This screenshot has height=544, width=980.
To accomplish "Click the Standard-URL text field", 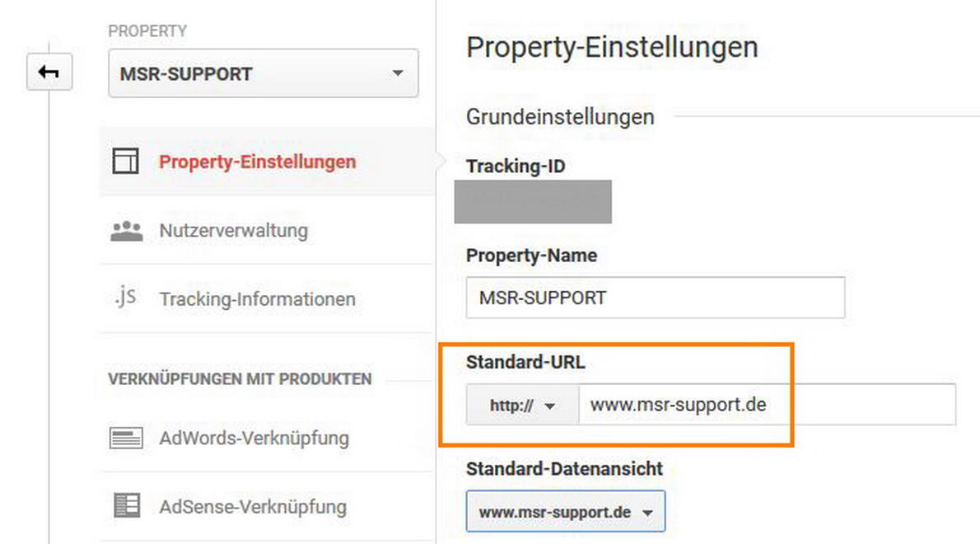I will point(766,406).
